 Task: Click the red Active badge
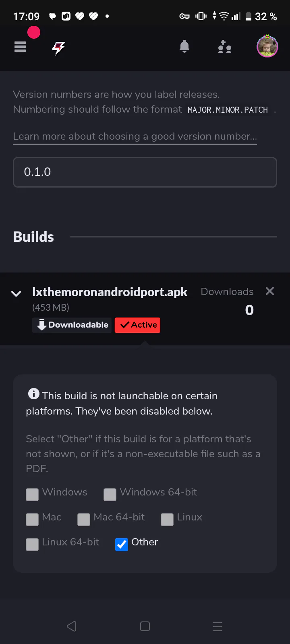click(x=137, y=325)
